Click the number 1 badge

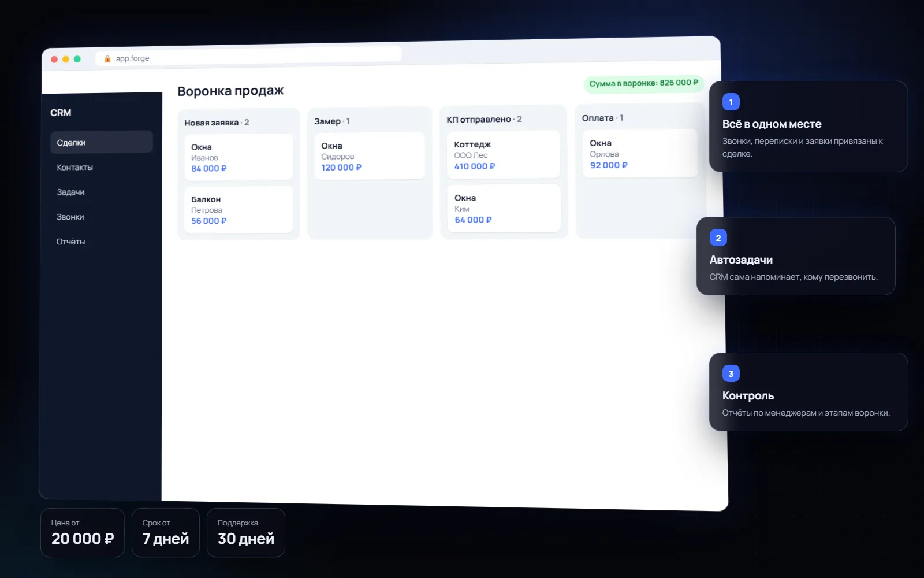click(x=731, y=102)
